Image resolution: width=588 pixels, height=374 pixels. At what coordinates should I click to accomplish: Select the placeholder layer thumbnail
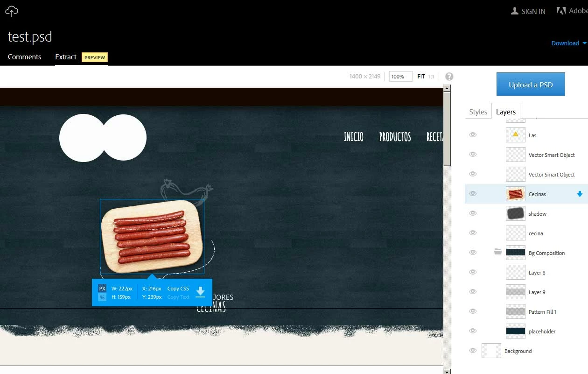click(x=516, y=331)
